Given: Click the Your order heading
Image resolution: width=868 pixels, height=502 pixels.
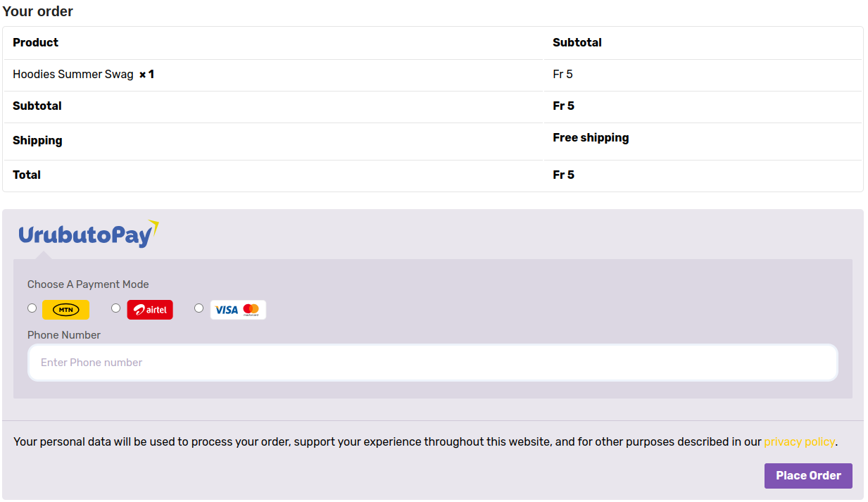Looking at the screenshot, I should 38,11.
